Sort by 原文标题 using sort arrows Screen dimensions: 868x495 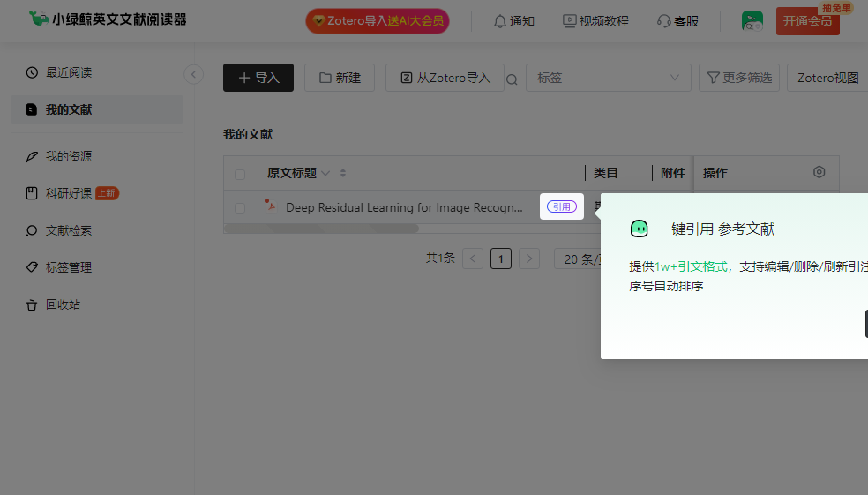(x=343, y=173)
